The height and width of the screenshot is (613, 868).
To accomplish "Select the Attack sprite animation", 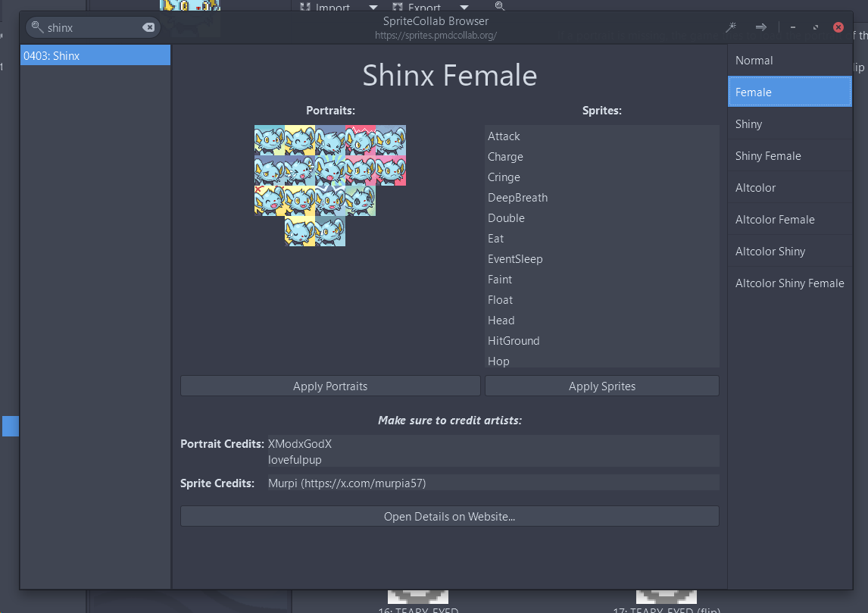I will [x=504, y=136].
